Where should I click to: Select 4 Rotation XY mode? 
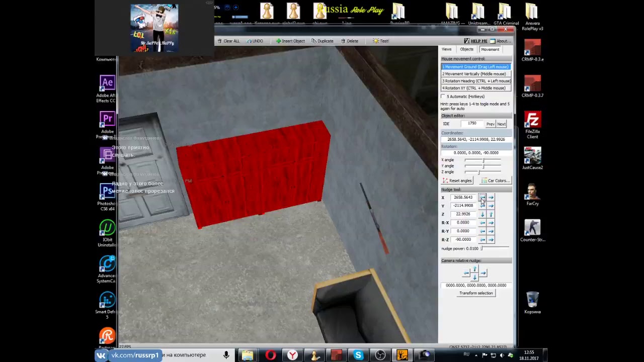click(475, 88)
